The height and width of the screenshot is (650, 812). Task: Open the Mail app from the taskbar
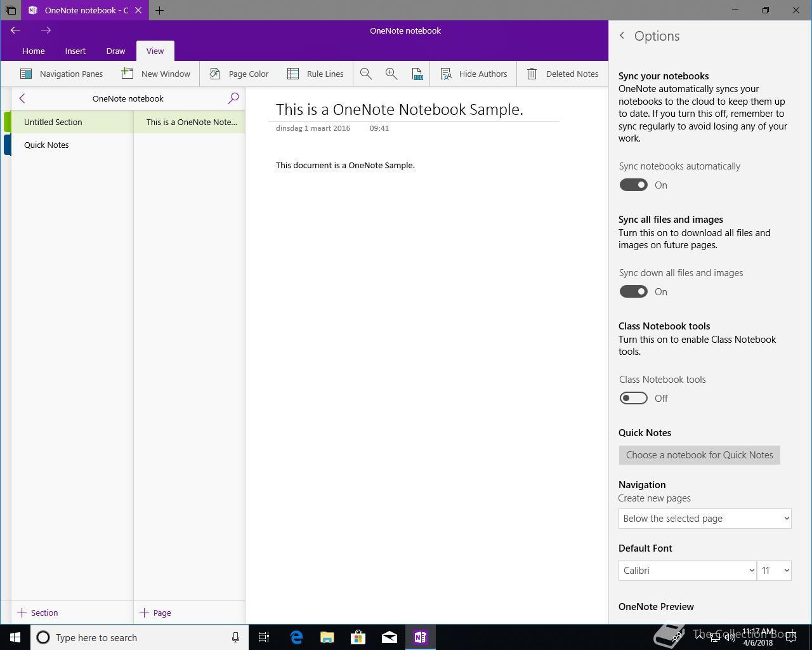390,637
